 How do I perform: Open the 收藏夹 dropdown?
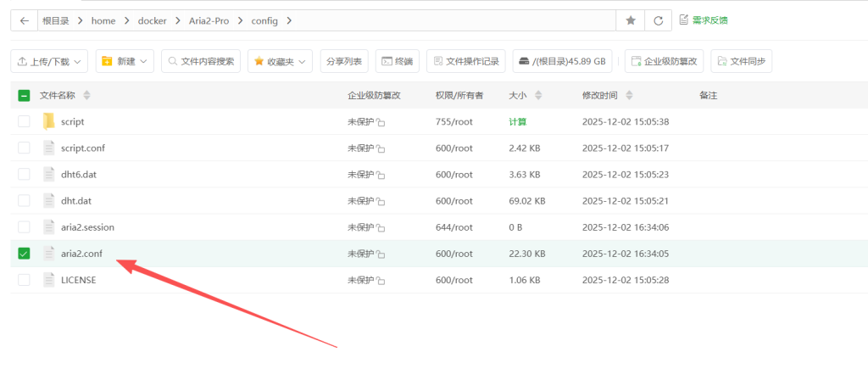point(280,61)
